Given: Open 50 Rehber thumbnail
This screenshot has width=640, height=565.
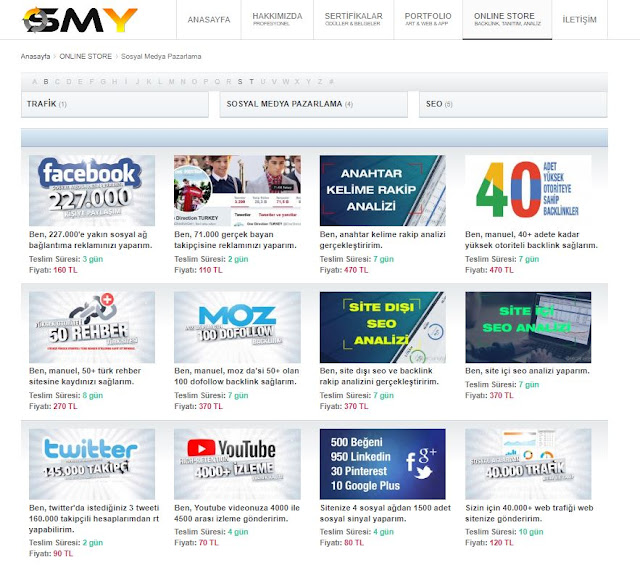Looking at the screenshot, I should pos(92,327).
